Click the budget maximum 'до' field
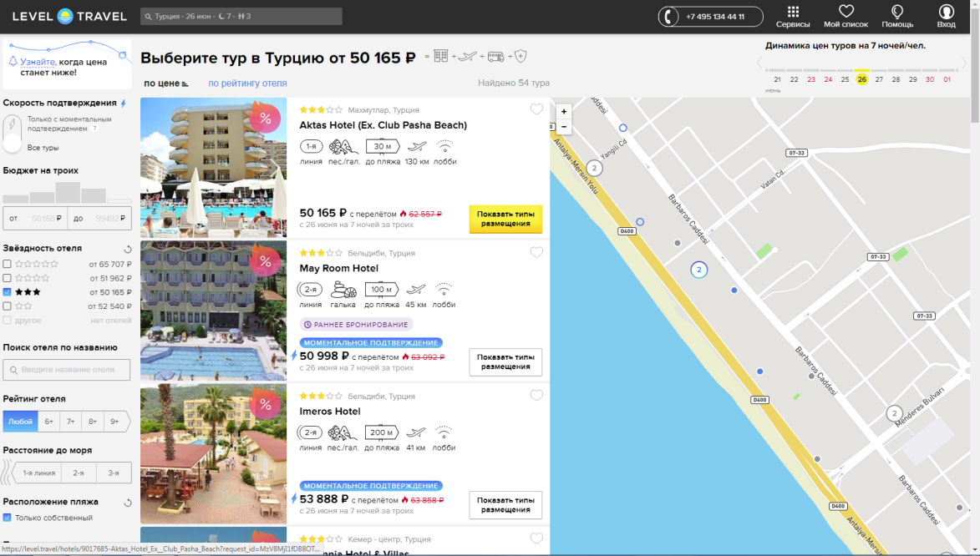The width and height of the screenshot is (980, 556). [x=99, y=218]
